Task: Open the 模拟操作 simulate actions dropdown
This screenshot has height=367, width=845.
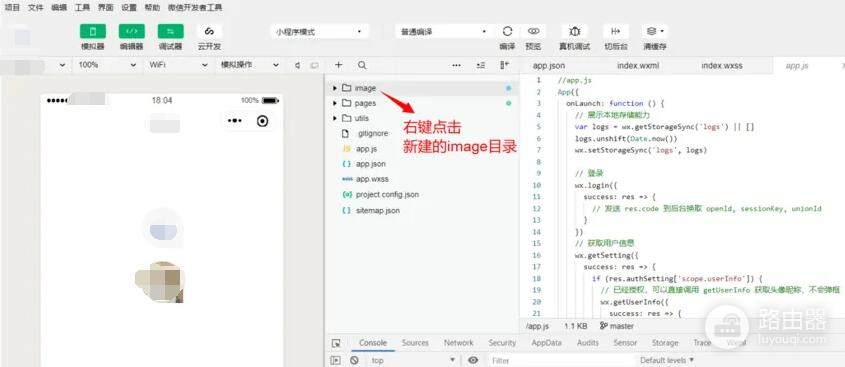Action: coord(249,65)
